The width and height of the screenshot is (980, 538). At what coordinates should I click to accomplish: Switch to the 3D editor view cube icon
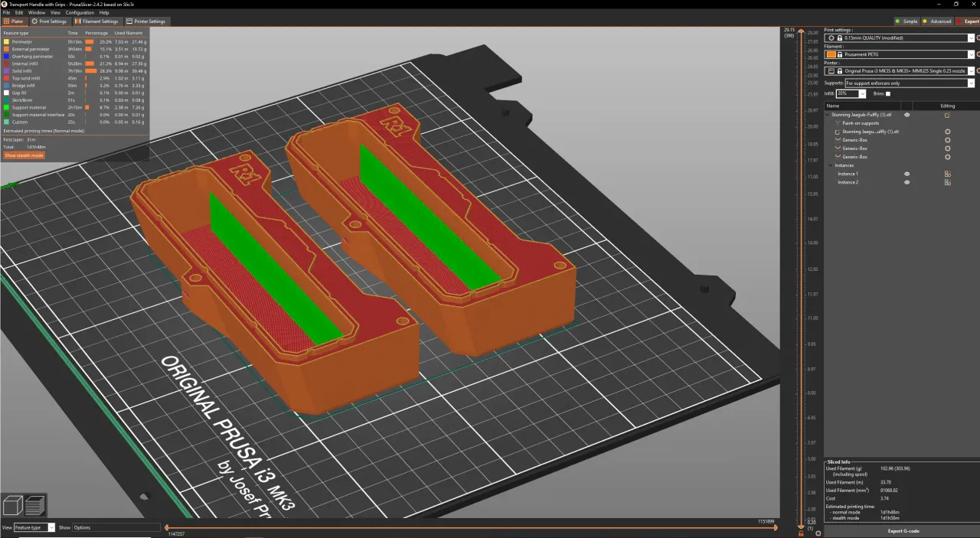[x=13, y=505]
